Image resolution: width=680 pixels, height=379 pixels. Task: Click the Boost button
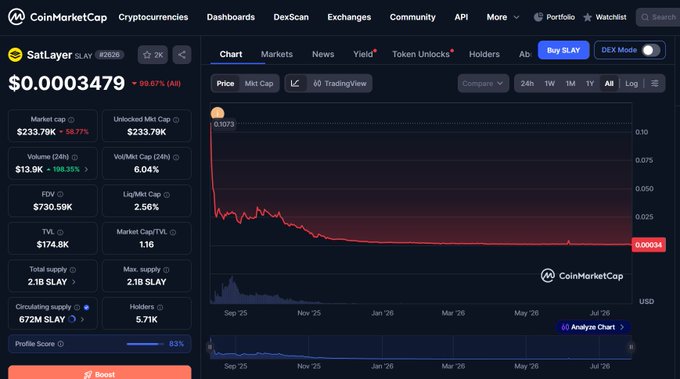(x=99, y=372)
